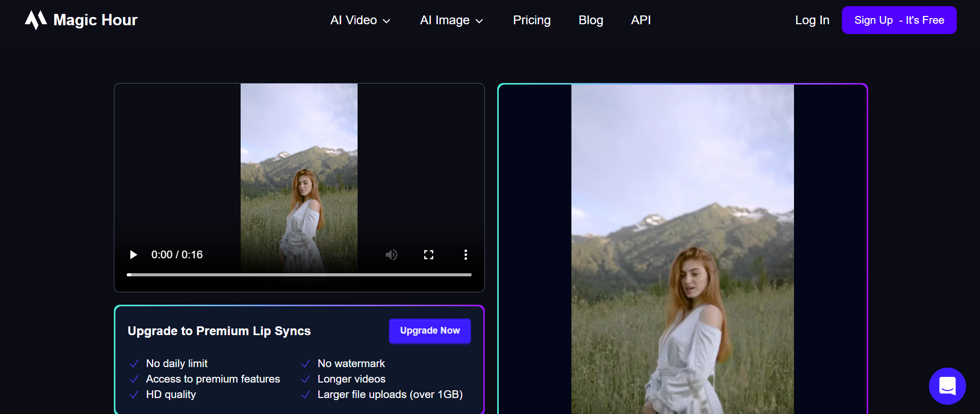Expand the AI Image dropdown
Screen dimensions: 980x414
(451, 20)
